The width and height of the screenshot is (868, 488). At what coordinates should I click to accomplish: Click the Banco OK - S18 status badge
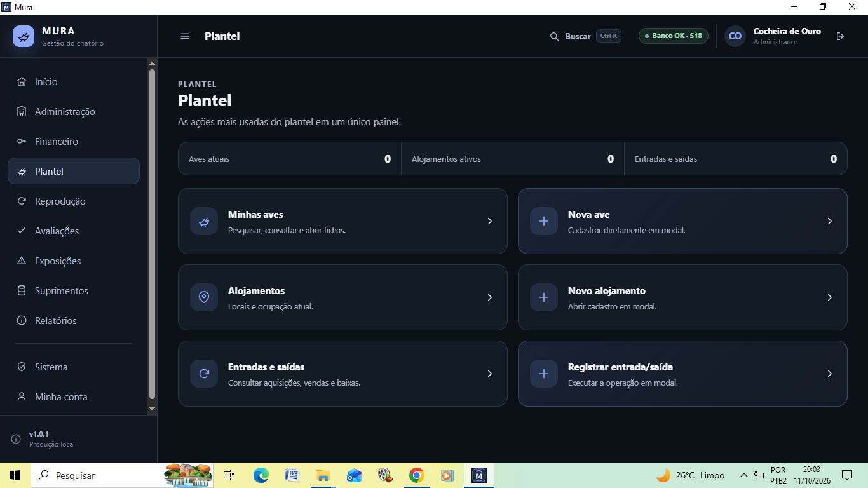pos(674,36)
